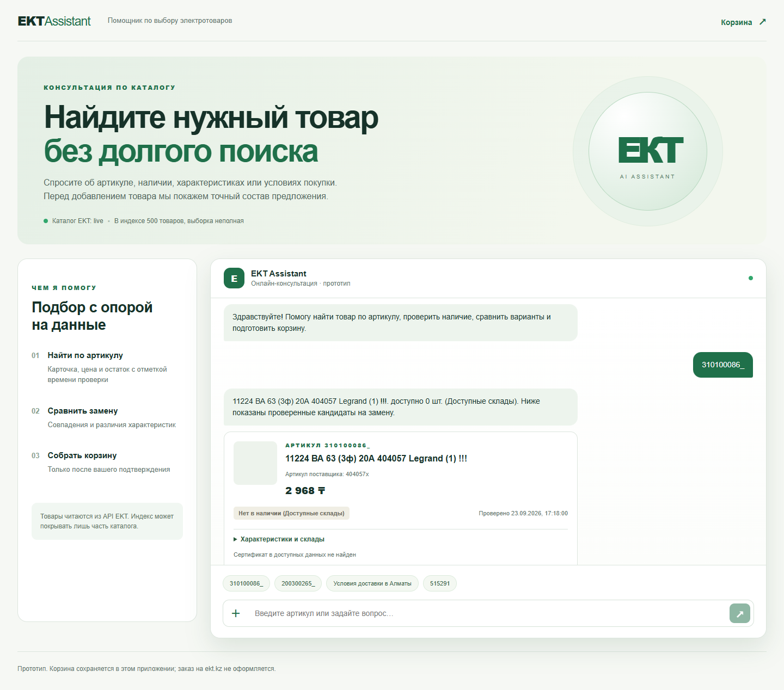Click the user message bubble 310100086_
Screen dimensions: 784x690
click(723, 365)
